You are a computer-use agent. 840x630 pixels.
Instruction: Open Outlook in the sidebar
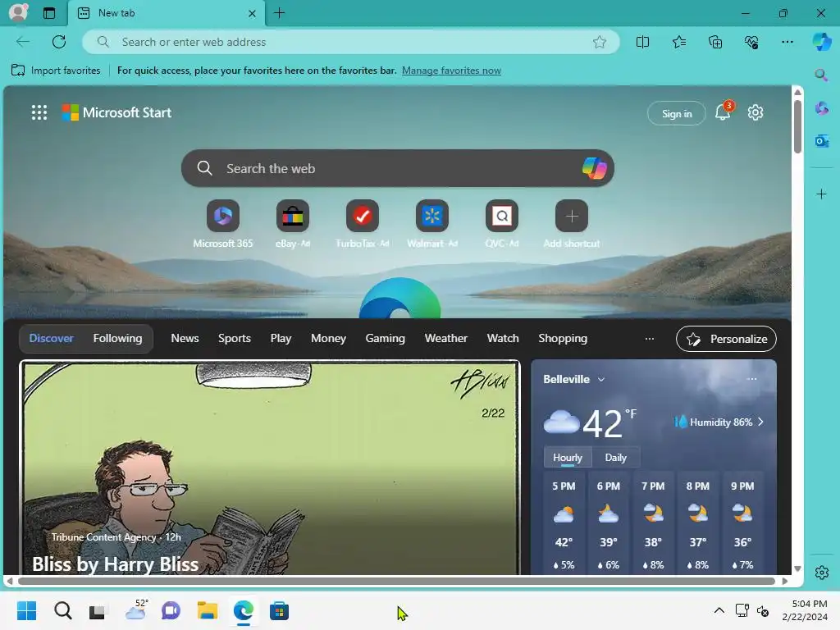821,141
